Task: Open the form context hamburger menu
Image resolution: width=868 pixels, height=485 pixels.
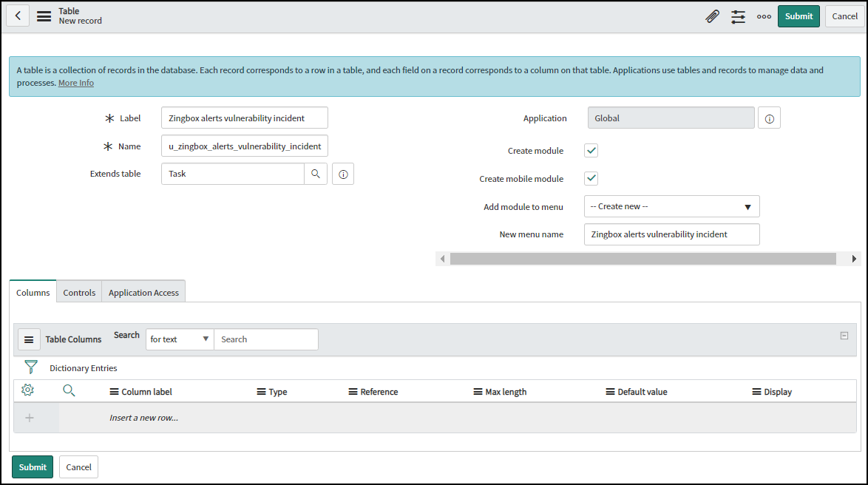Action: coord(44,16)
